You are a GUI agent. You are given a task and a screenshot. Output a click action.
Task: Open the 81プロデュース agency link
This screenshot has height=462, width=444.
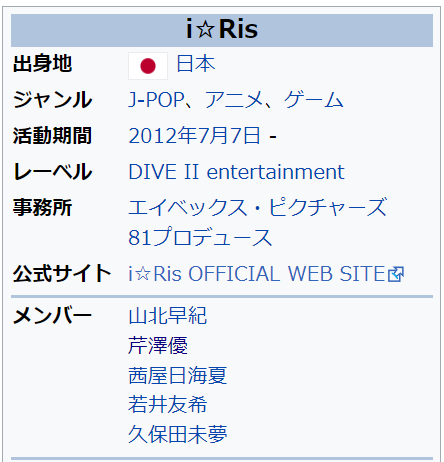tap(200, 237)
